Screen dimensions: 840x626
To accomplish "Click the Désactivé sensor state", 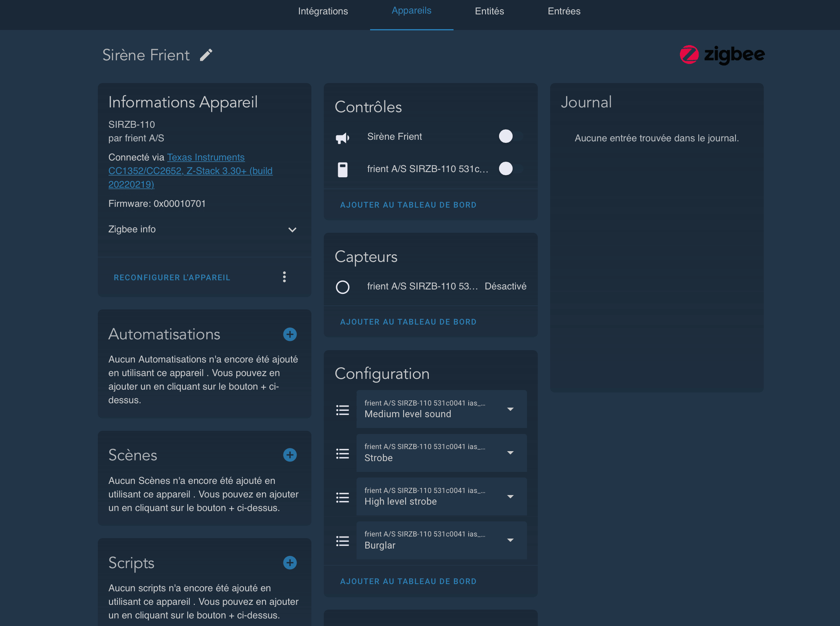I will 505,286.
